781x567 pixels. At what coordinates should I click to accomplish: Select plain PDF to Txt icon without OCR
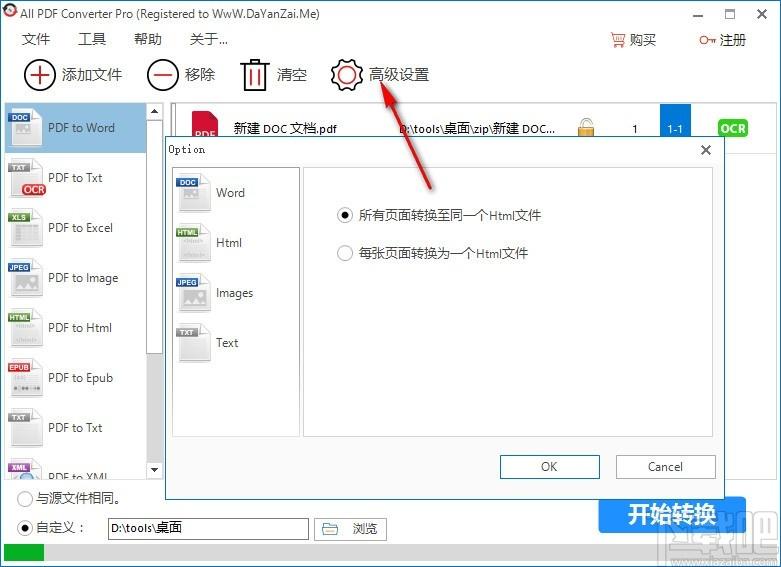[x=25, y=427]
